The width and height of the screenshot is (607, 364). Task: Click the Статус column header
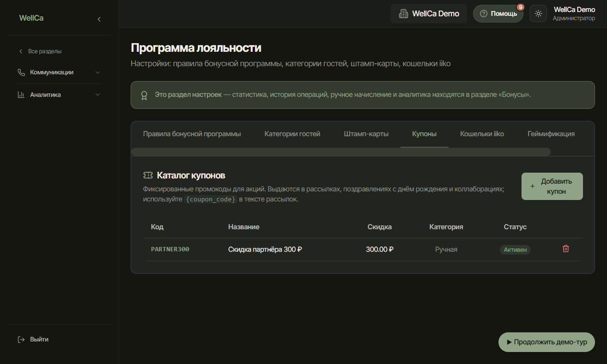pyautogui.click(x=515, y=227)
